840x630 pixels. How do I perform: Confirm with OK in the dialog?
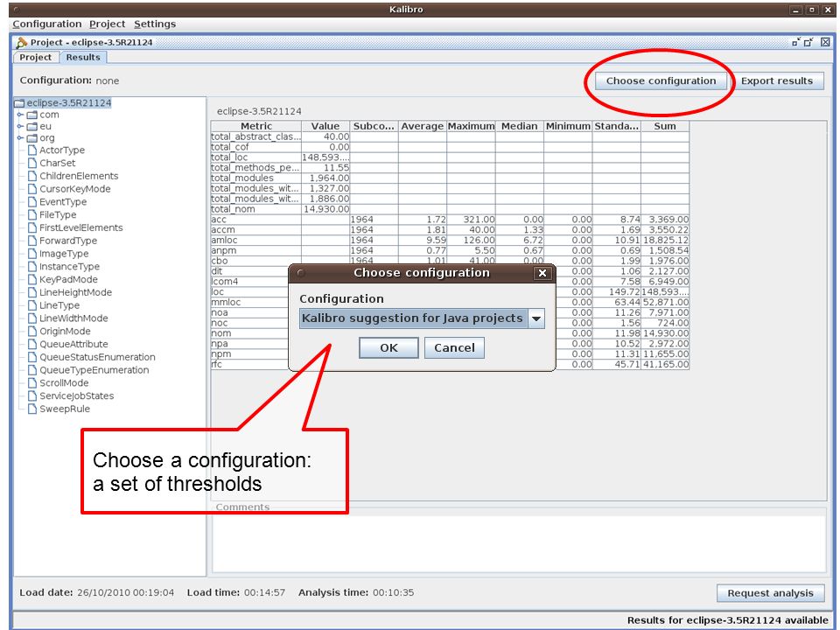(388, 347)
